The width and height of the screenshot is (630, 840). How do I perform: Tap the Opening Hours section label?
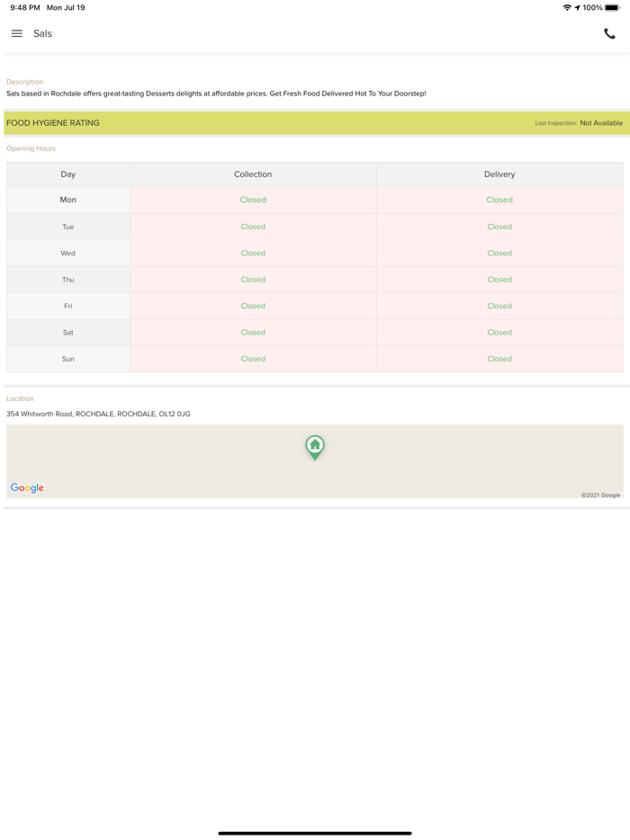tap(31, 148)
